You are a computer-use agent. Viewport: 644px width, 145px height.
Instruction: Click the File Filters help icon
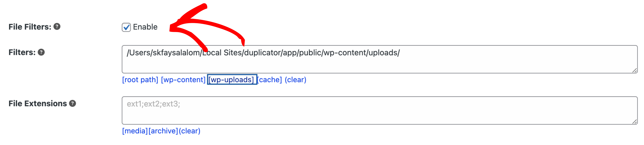click(57, 27)
